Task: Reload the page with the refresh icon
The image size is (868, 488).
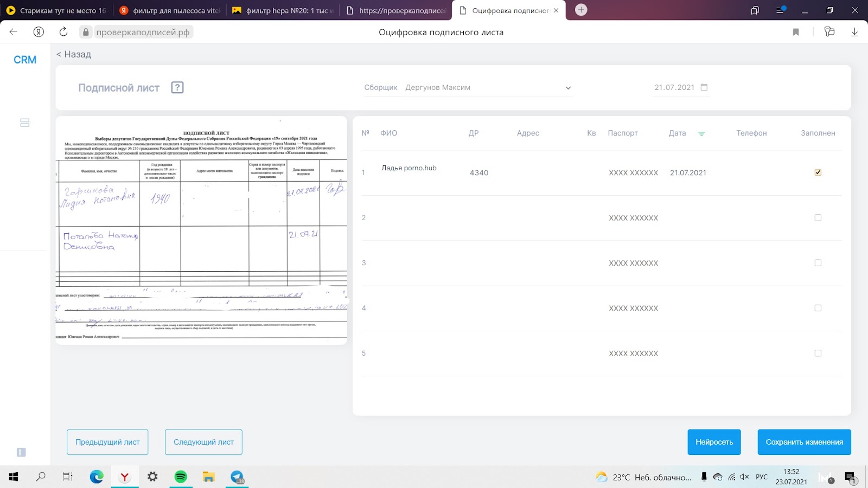Action: pyautogui.click(x=63, y=32)
